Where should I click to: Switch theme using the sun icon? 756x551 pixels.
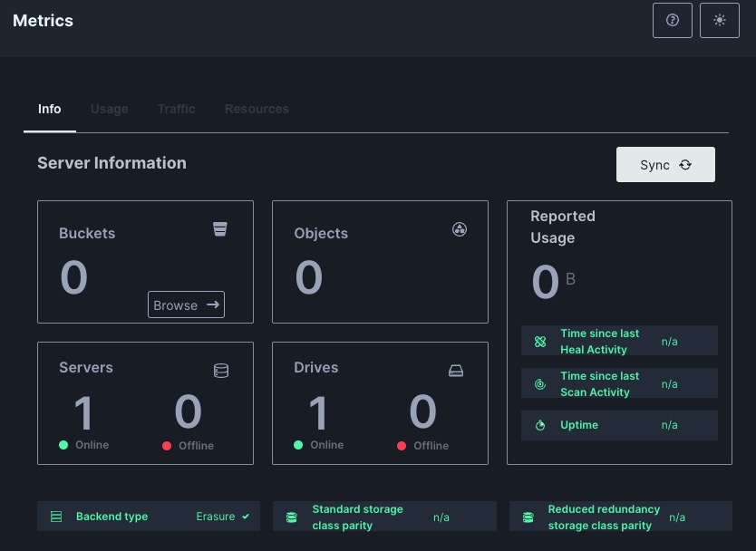click(x=720, y=20)
